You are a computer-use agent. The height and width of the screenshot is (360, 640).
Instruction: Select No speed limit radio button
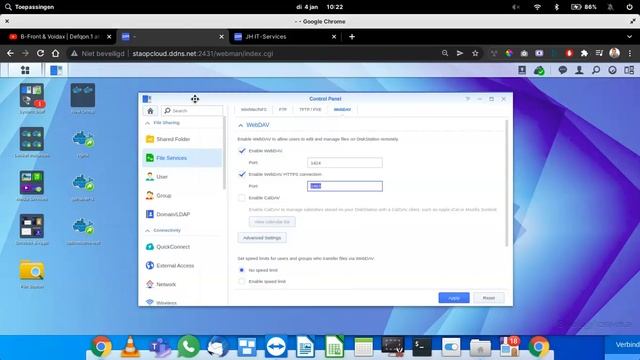pyautogui.click(x=242, y=270)
